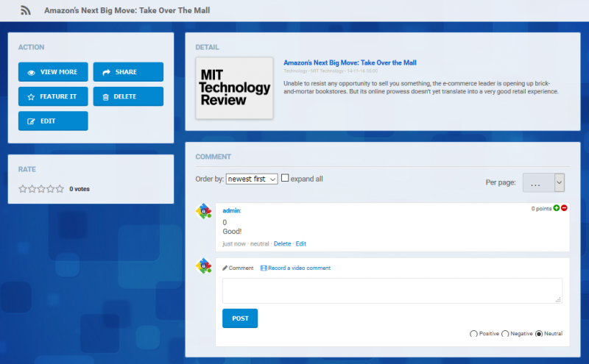The image size is (589, 364).
Task: Open the Per page dropdown
Action: coord(543,183)
